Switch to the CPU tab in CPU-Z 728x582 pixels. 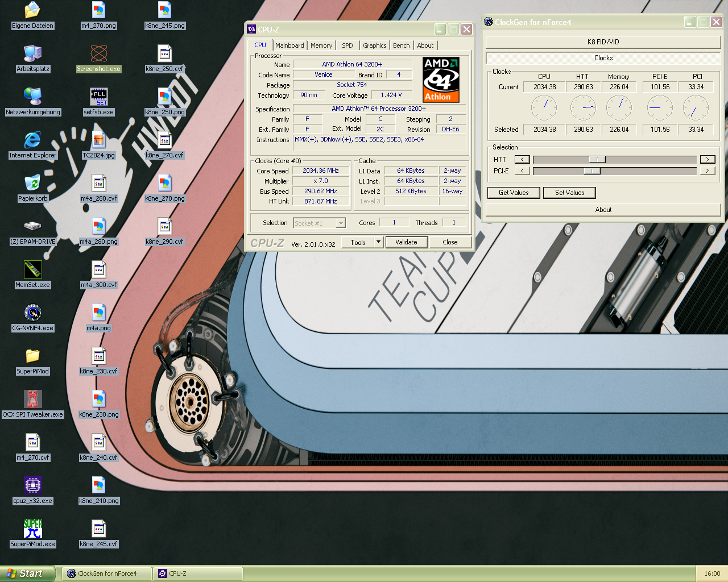coord(260,45)
